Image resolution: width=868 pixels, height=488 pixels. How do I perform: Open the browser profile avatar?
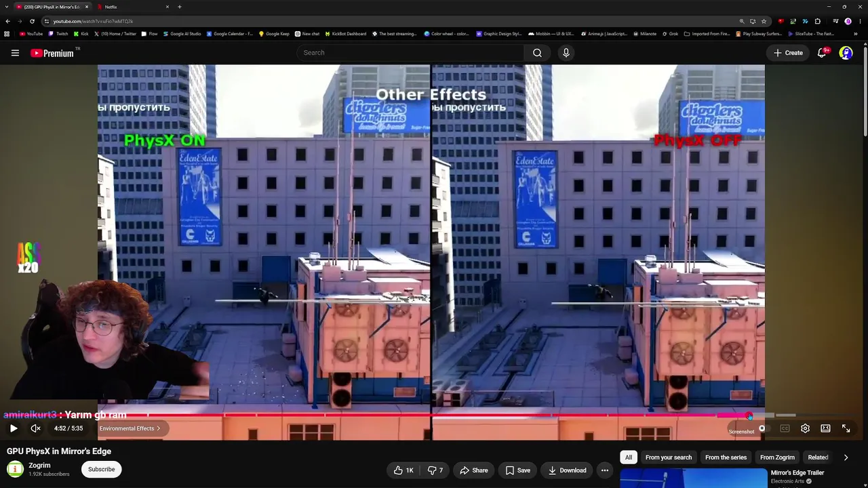(848, 21)
